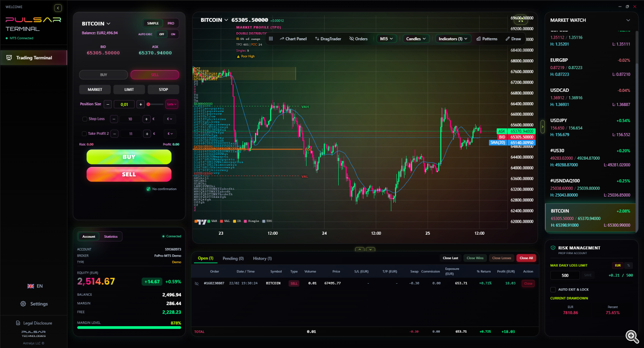Click the Settings gear icon in the sidebar

tap(23, 304)
